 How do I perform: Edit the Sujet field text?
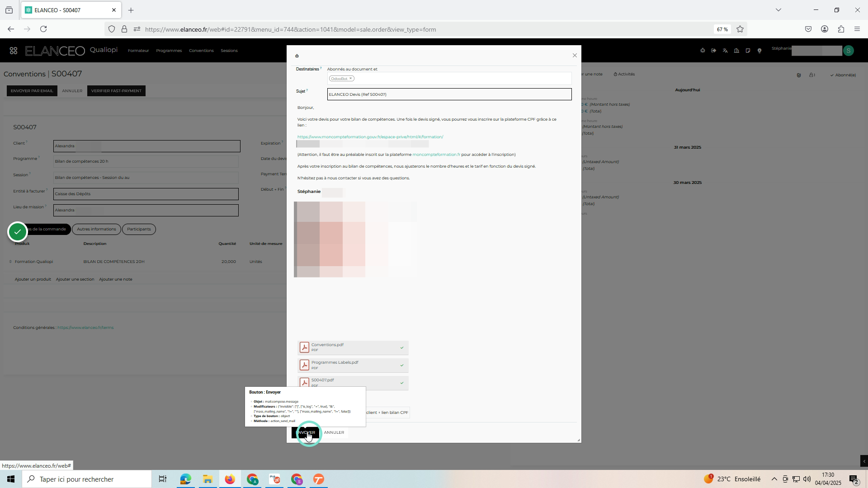[x=449, y=94]
